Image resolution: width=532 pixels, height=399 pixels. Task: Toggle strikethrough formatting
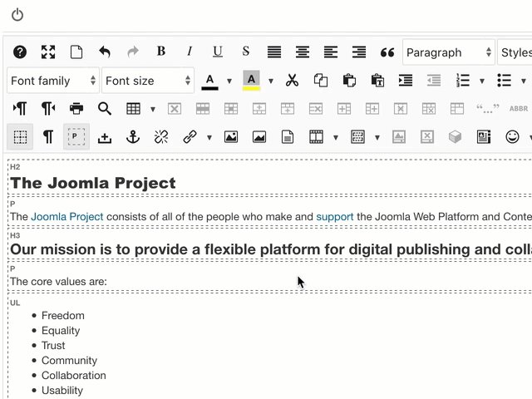click(246, 52)
